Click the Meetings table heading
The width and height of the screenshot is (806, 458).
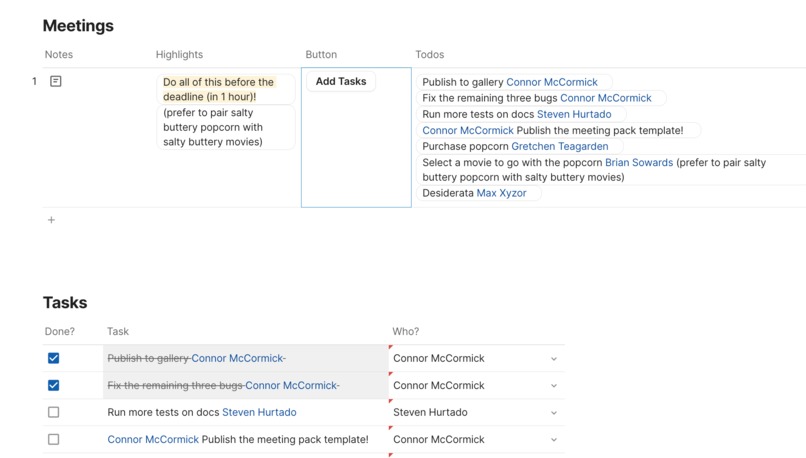(78, 26)
